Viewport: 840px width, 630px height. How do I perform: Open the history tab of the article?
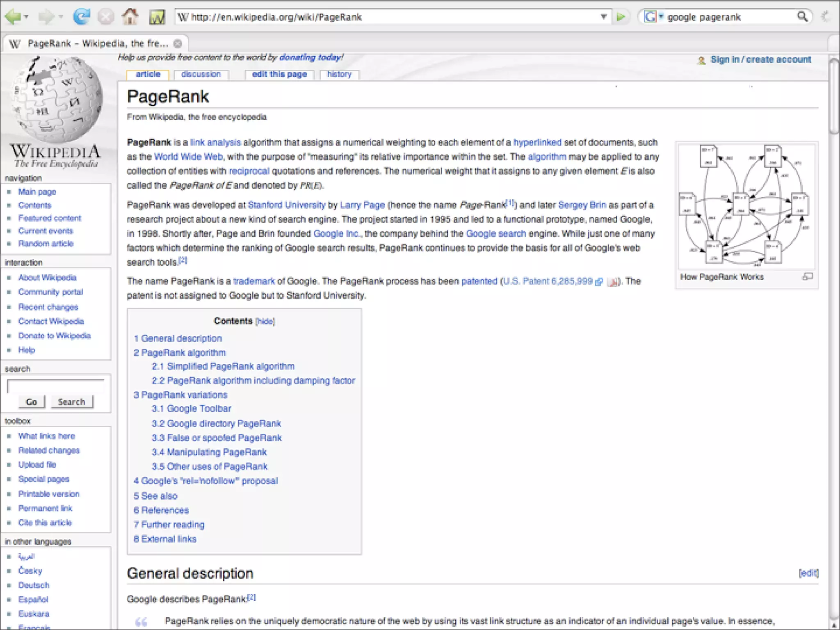pos(339,74)
